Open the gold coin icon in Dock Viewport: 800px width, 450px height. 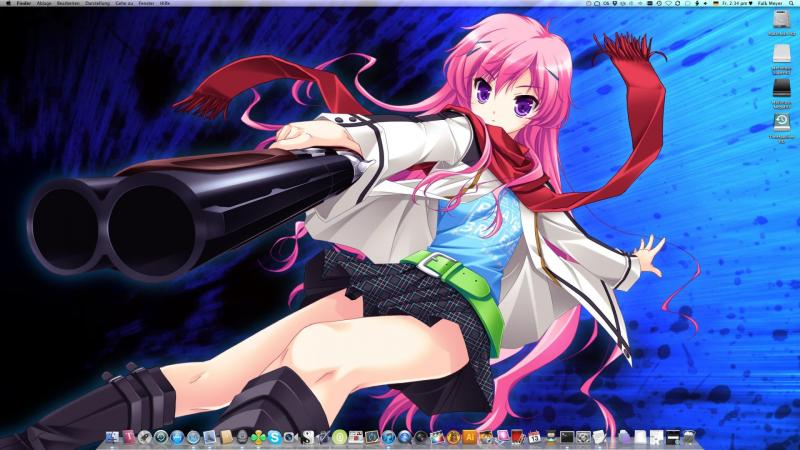(x=454, y=437)
